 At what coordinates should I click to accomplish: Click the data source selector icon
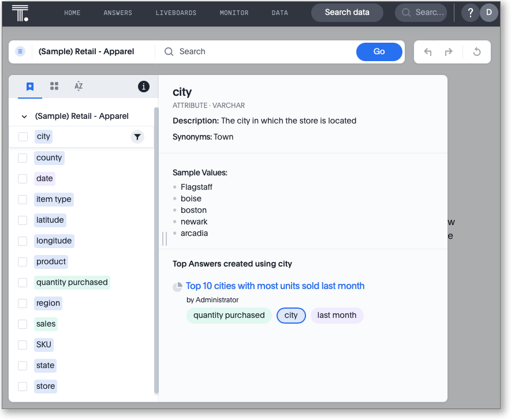click(20, 51)
